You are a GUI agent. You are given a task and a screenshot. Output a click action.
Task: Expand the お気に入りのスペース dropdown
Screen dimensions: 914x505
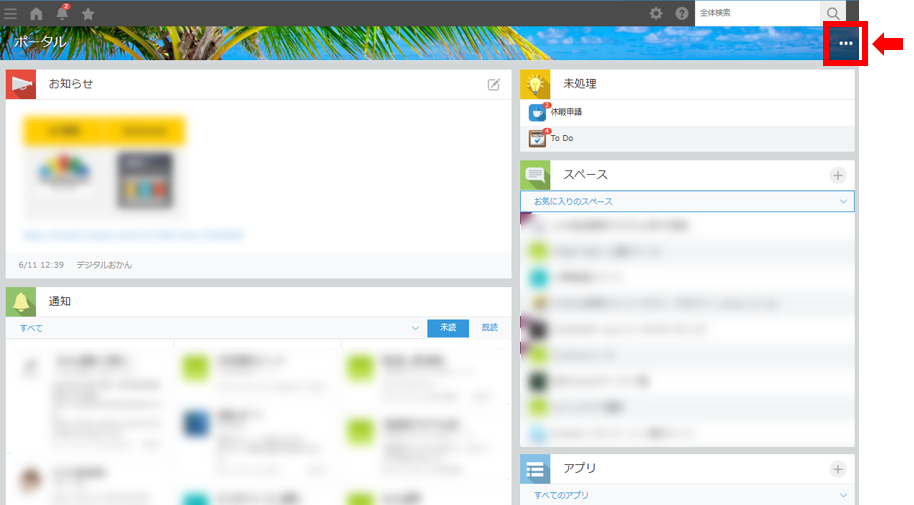(842, 202)
